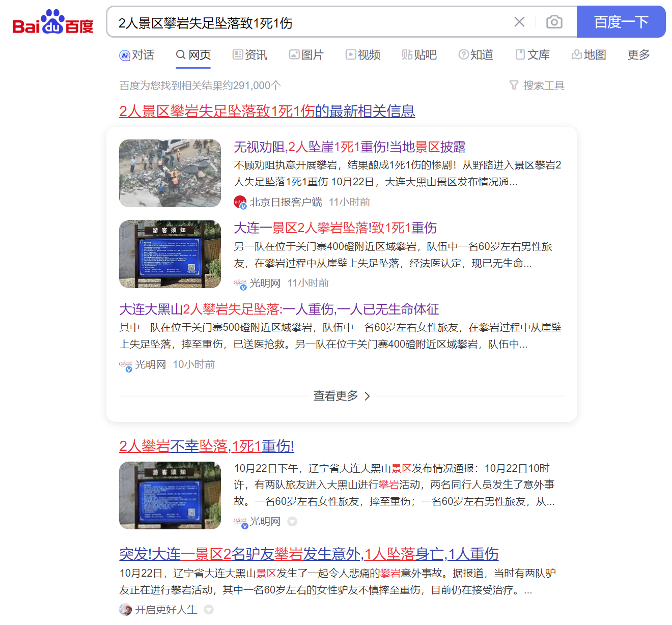Open result 2人攀岩不幸坠落,1死1重伤!

(207, 446)
